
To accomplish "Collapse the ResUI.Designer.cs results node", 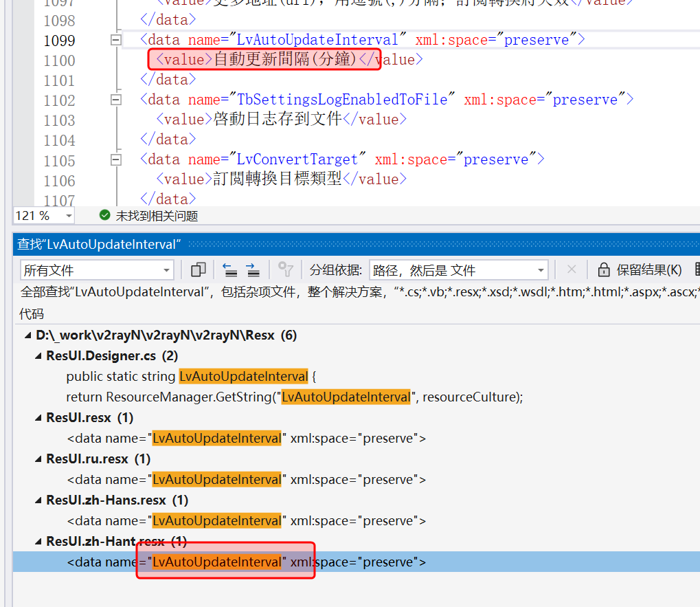I will (x=38, y=356).
